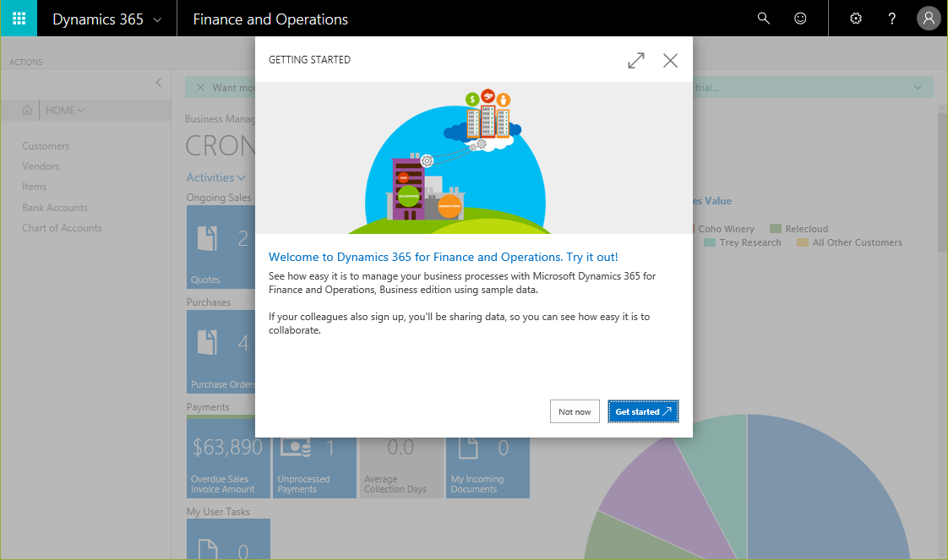Go to Items in navigation
The width and height of the screenshot is (948, 560).
tap(35, 187)
